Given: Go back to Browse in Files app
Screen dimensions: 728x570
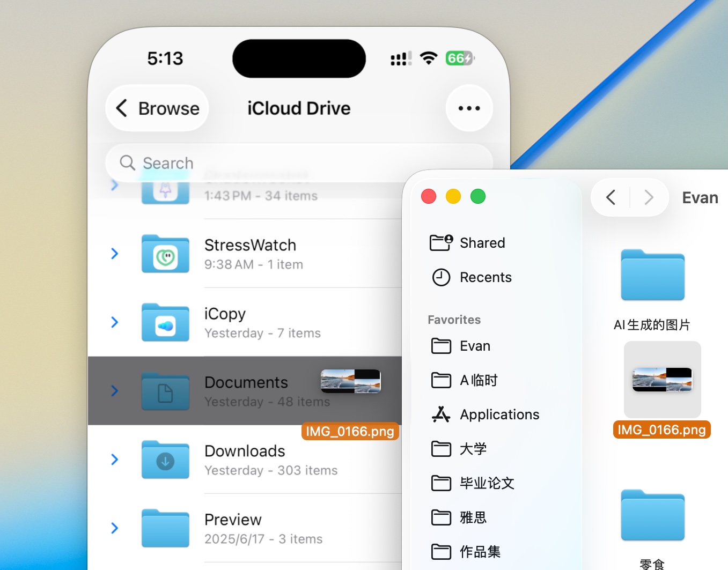Looking at the screenshot, I should tap(157, 108).
